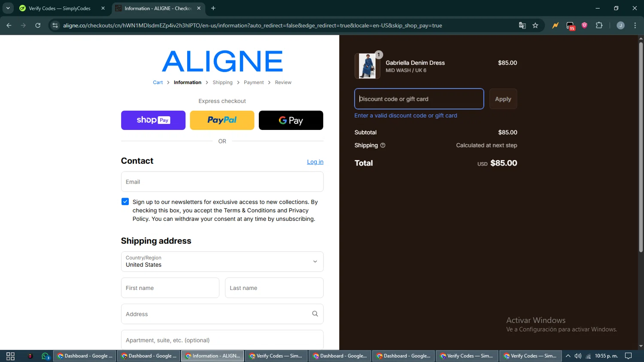The image size is (644, 362).
Task: Open the Country/Region dropdown
Action: (x=222, y=262)
